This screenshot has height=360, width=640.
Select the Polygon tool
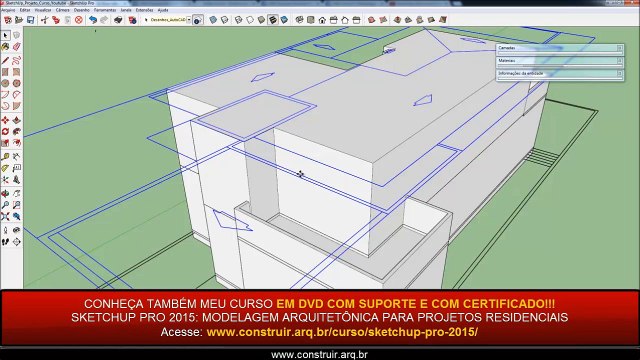tap(16, 83)
